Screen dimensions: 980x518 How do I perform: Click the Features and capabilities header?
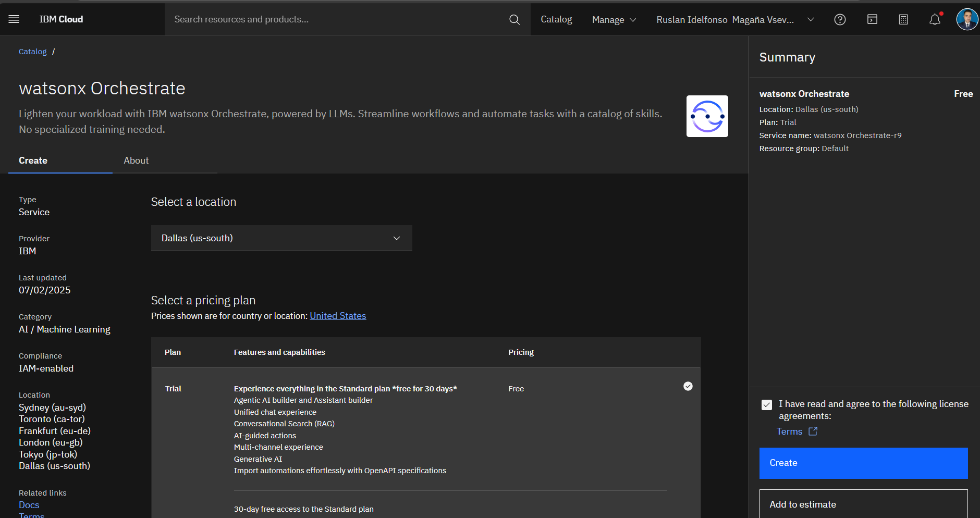[x=279, y=352]
